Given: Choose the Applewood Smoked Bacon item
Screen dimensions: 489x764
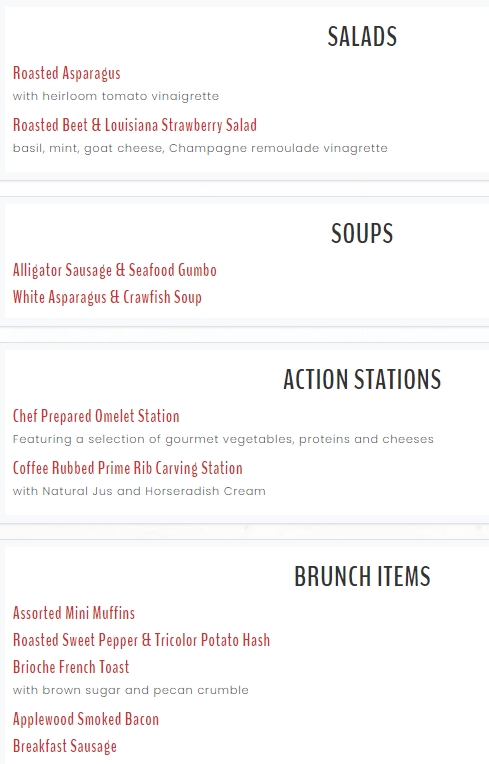Looking at the screenshot, I should pos(86,719).
